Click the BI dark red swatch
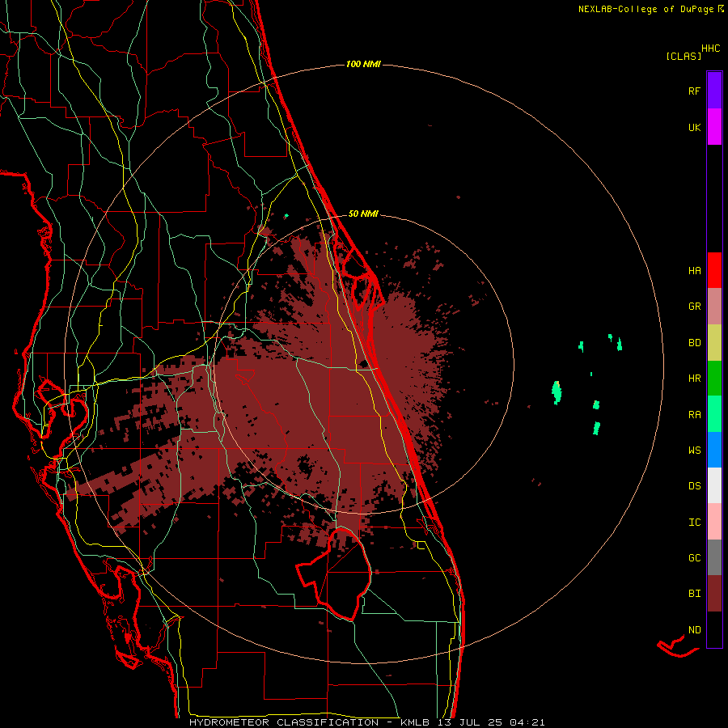The image size is (728, 728). tap(714, 594)
